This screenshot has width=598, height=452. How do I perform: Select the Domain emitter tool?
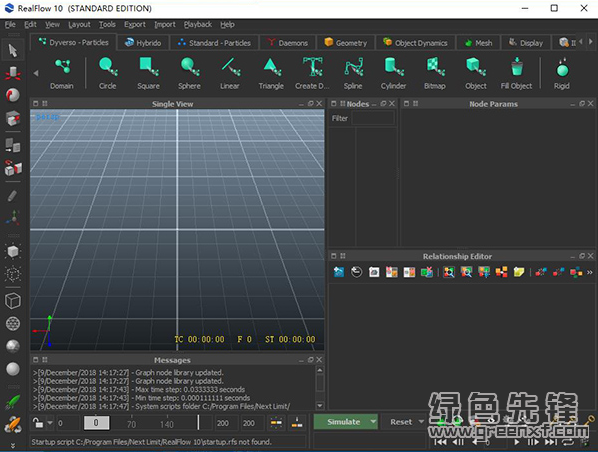tap(62, 73)
